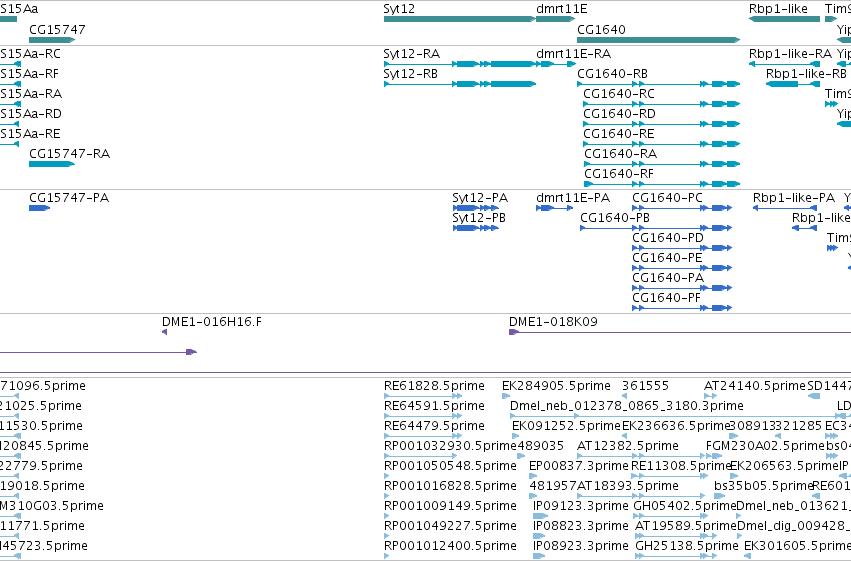Select EST RE61828.5prime

pos(434,386)
